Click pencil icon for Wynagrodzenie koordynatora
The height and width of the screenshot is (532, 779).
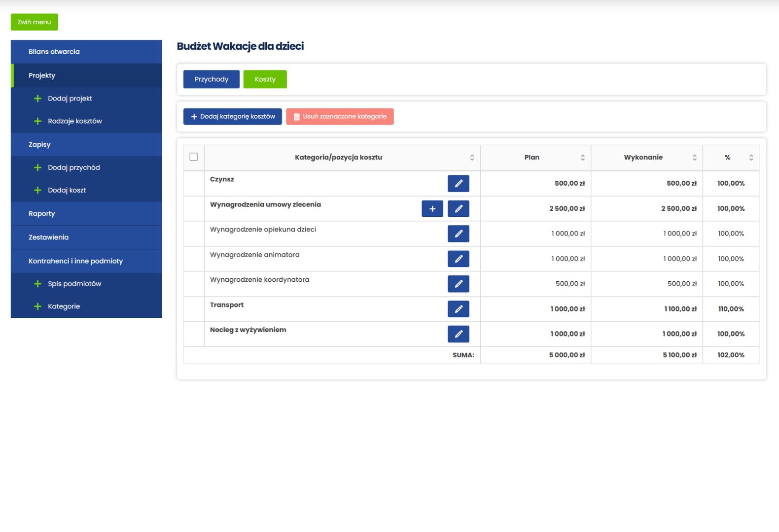(458, 284)
